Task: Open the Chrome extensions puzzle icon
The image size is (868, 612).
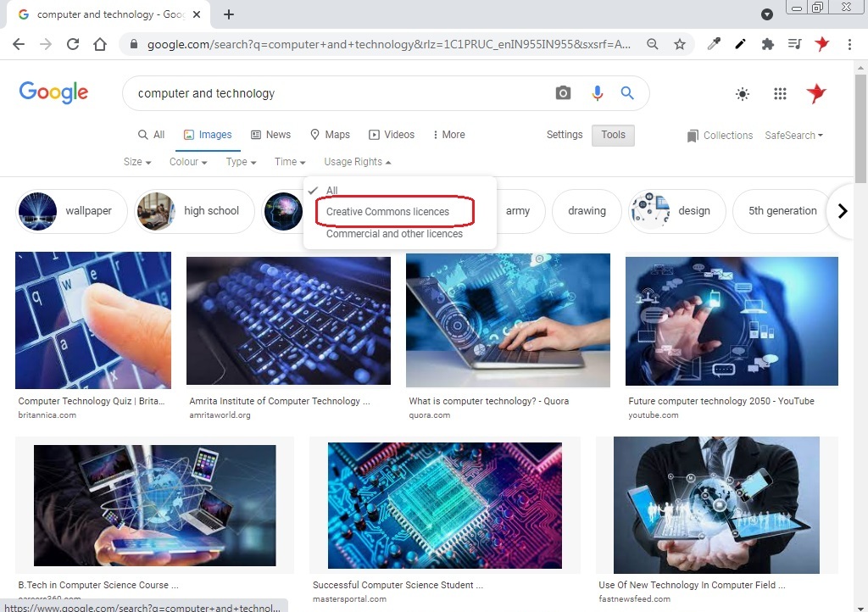Action: tap(767, 44)
